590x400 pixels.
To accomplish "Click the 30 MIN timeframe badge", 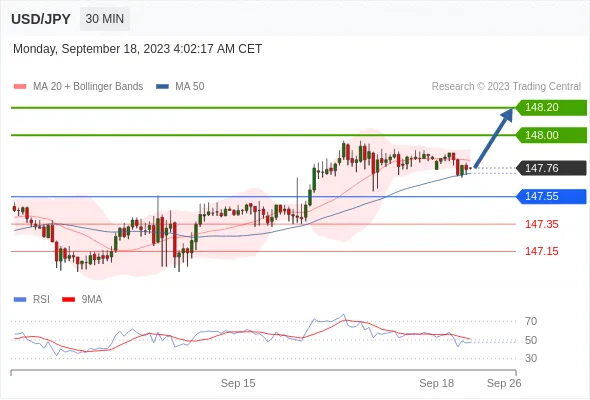I will pyautogui.click(x=105, y=19).
